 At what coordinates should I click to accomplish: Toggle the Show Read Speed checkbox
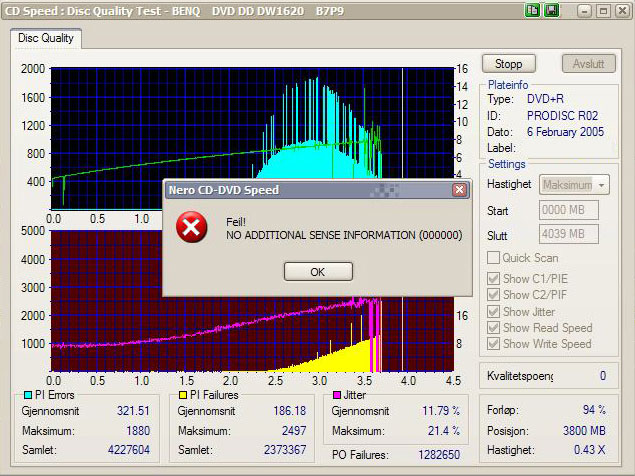[x=493, y=327]
